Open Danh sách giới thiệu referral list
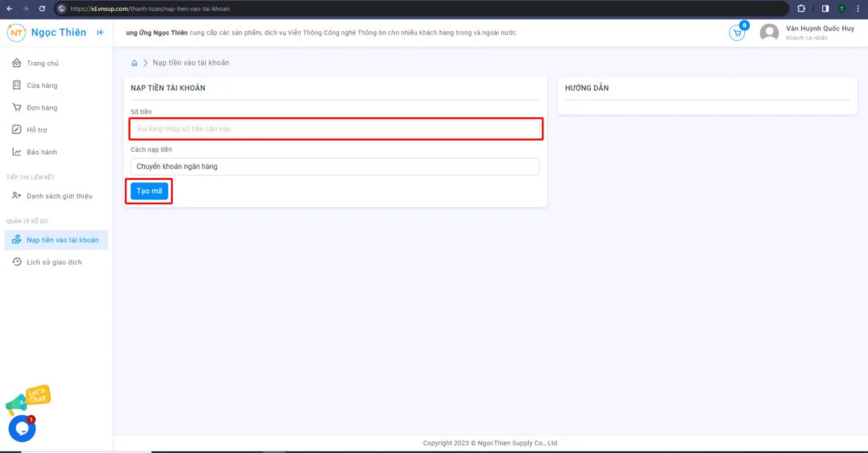Viewport: 868px width, 453px height. tap(59, 196)
